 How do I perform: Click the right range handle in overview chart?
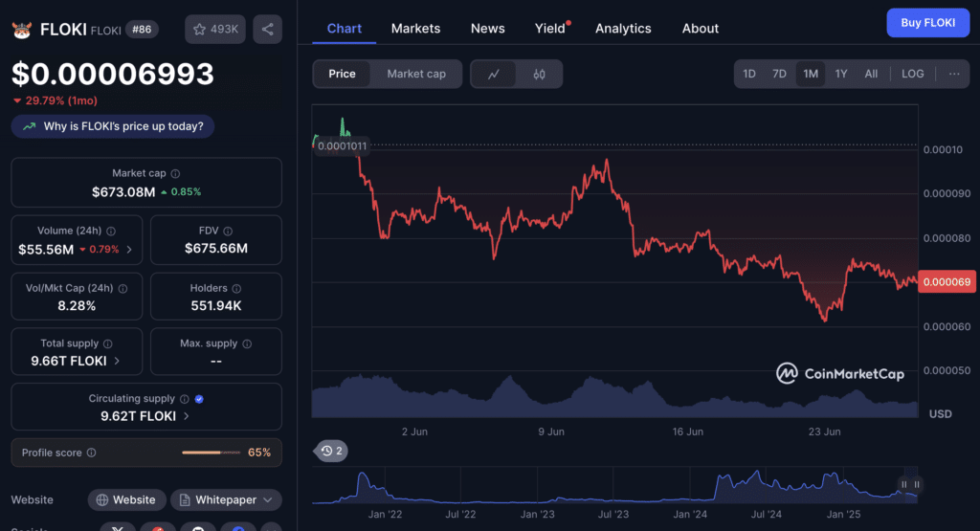pos(917,484)
